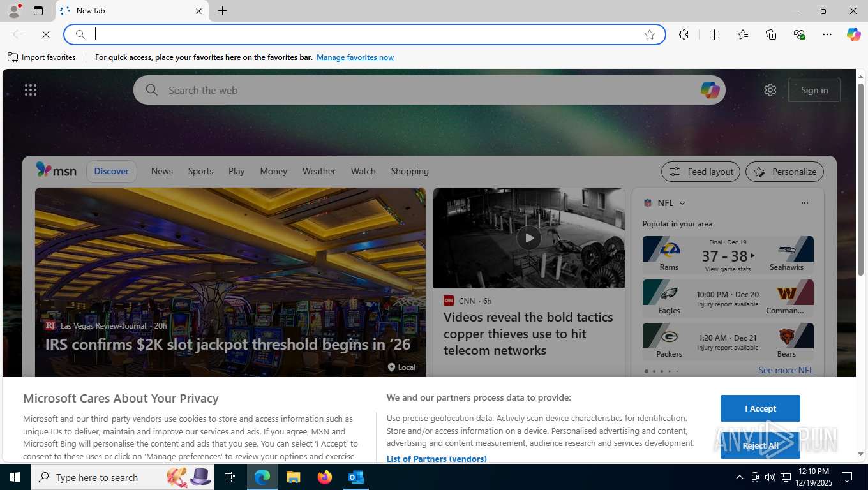Open Task View on taskbar
Screen dimensions: 868x490
point(230,477)
